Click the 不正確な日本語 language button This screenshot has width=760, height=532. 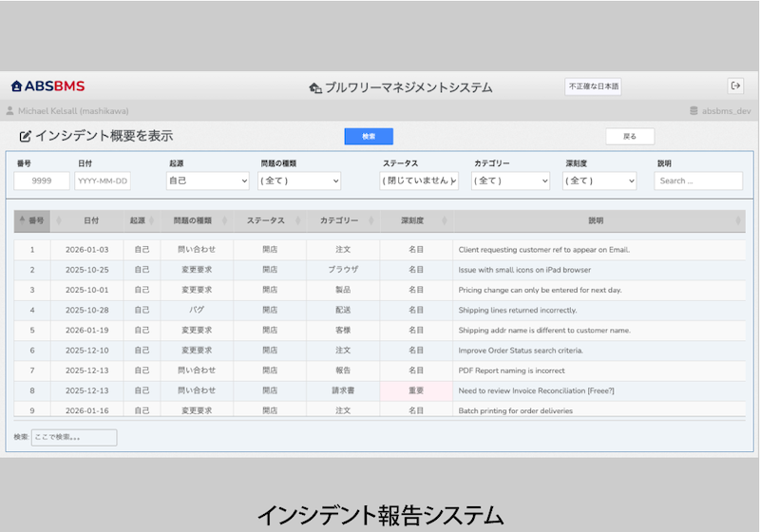coord(593,86)
